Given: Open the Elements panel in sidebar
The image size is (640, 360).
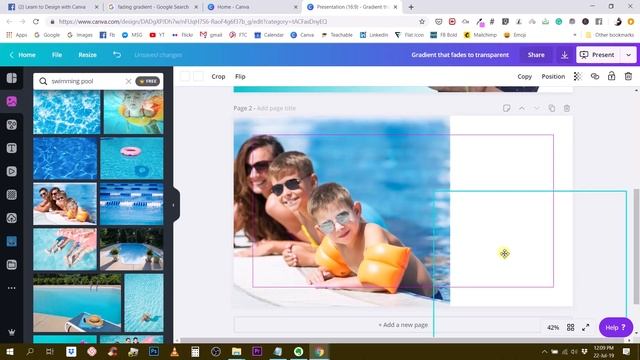Looking at the screenshot, I should [x=11, y=124].
